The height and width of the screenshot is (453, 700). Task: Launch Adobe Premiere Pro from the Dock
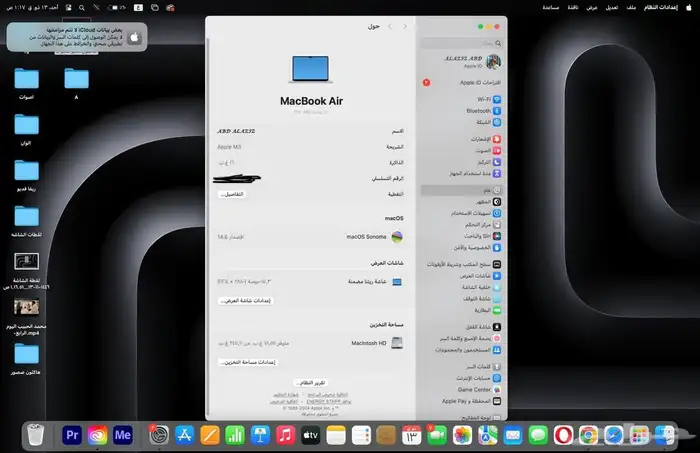pos(72,434)
